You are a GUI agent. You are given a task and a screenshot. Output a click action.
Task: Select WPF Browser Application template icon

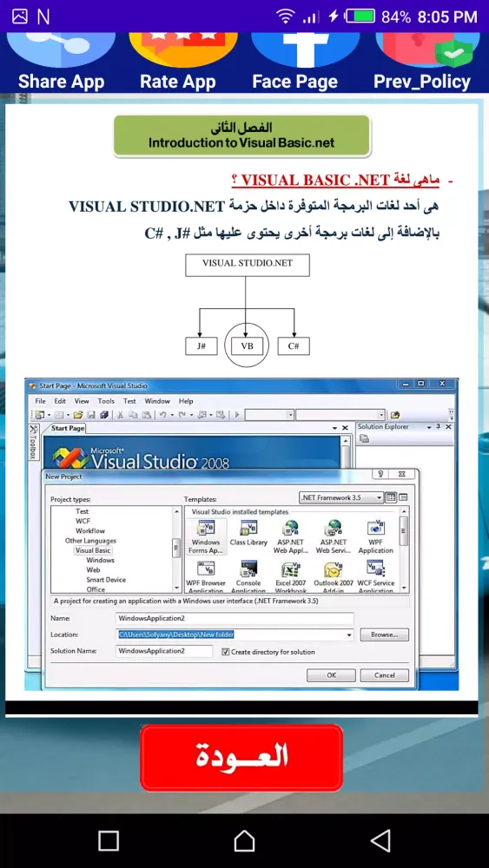206,577
